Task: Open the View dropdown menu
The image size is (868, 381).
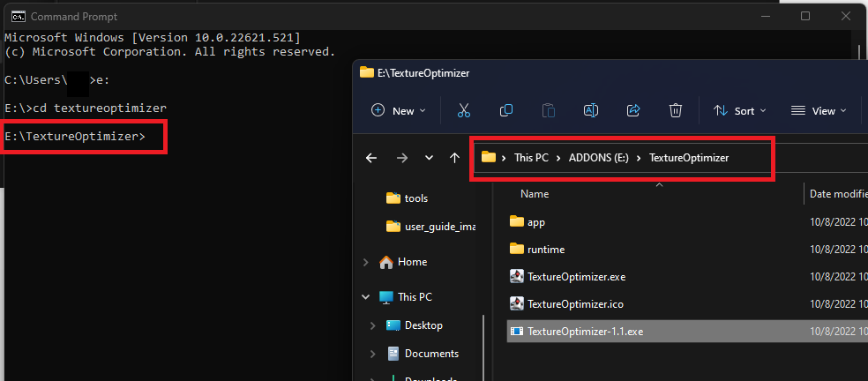Action: pos(819,110)
